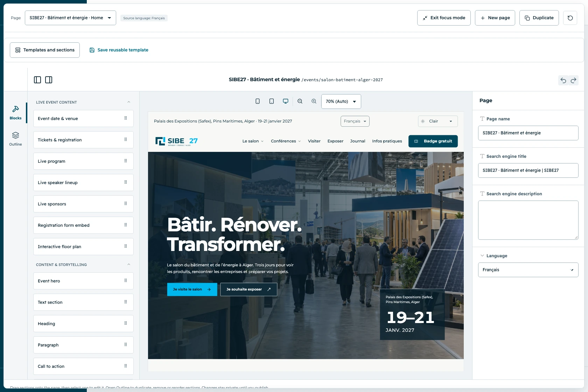588x392 pixels.
Task: Open the Outline sidebar tab
Action: point(15,139)
